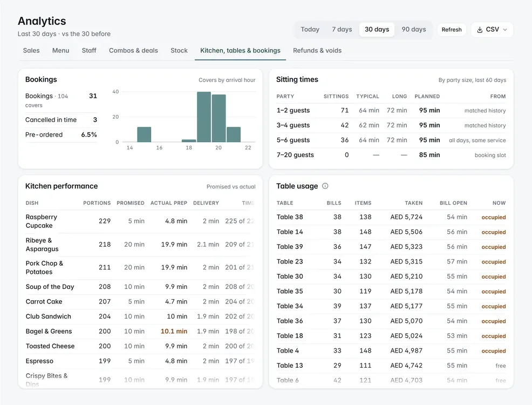
Task: Click the Espresso dish name
Action: pyautogui.click(x=39, y=361)
